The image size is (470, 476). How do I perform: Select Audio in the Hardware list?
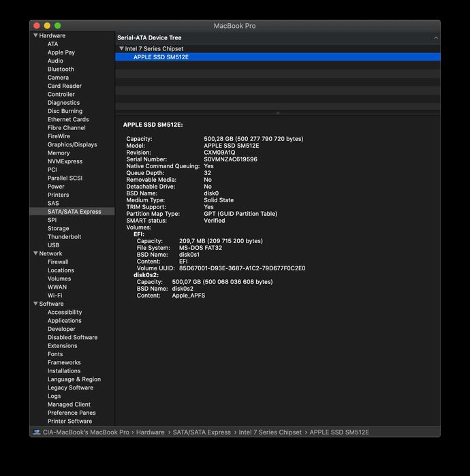tap(55, 61)
